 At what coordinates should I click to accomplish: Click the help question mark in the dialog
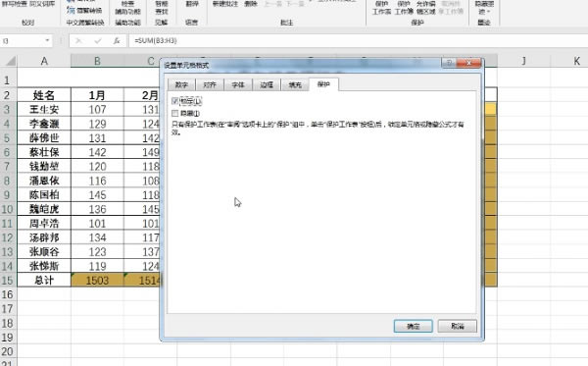point(449,63)
